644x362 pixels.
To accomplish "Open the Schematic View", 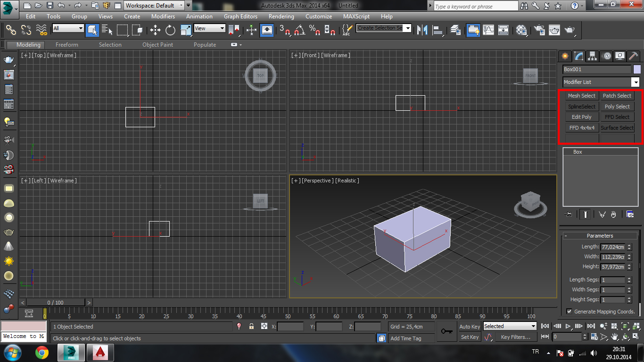I will (504, 30).
